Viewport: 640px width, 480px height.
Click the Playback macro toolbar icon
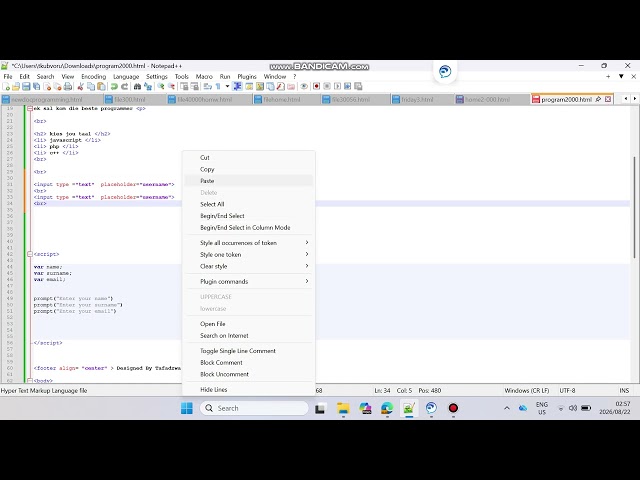[x=337, y=87]
